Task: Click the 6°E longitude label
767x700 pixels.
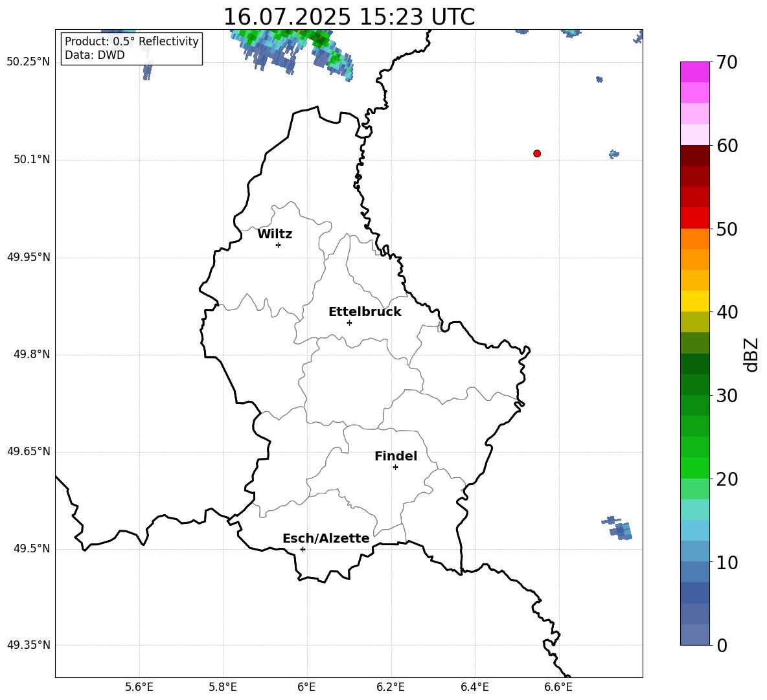Action: click(x=306, y=687)
